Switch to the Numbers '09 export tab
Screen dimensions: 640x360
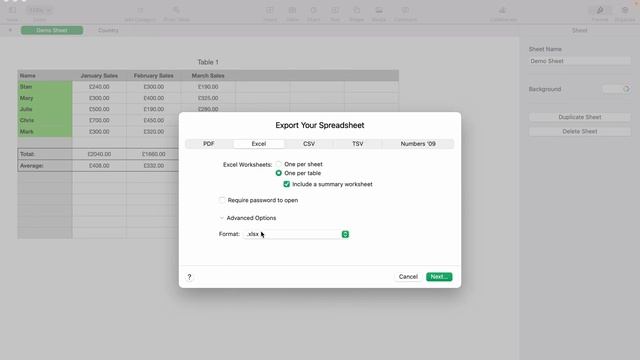418,144
